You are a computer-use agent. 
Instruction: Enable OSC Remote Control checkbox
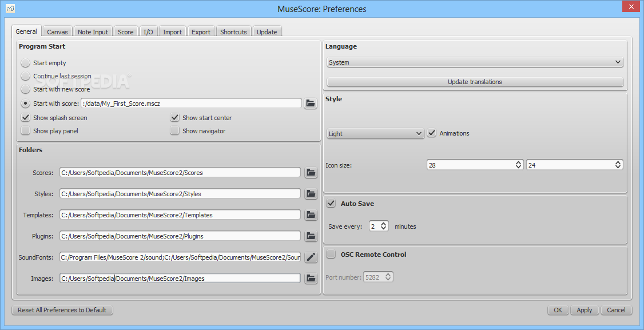(x=331, y=255)
